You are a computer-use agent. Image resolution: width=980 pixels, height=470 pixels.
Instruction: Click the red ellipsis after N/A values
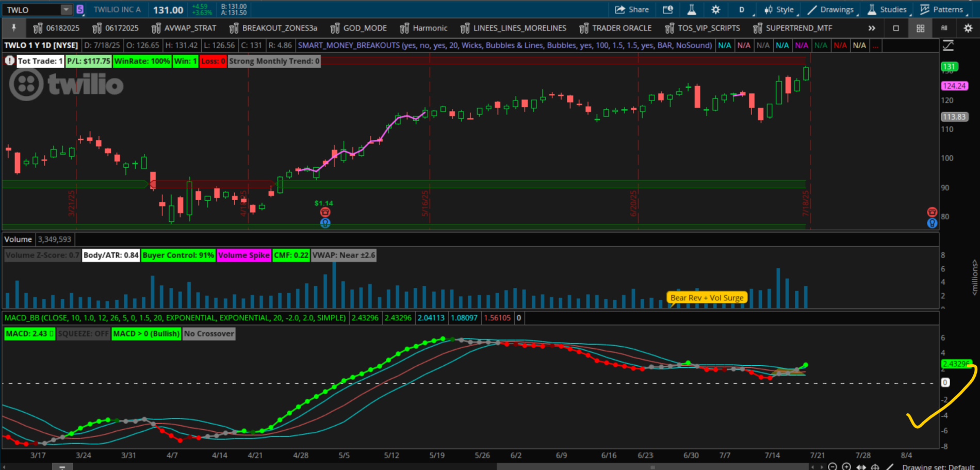(875, 45)
